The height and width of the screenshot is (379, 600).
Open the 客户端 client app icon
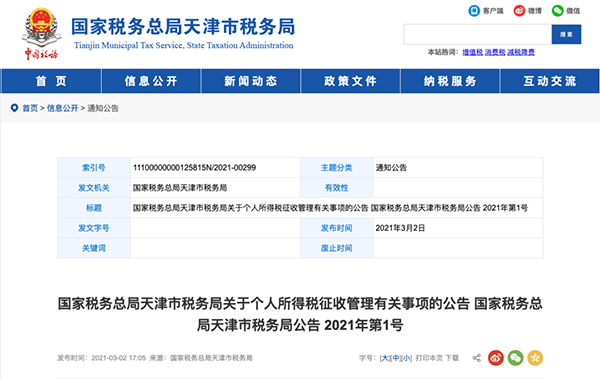coord(474,11)
